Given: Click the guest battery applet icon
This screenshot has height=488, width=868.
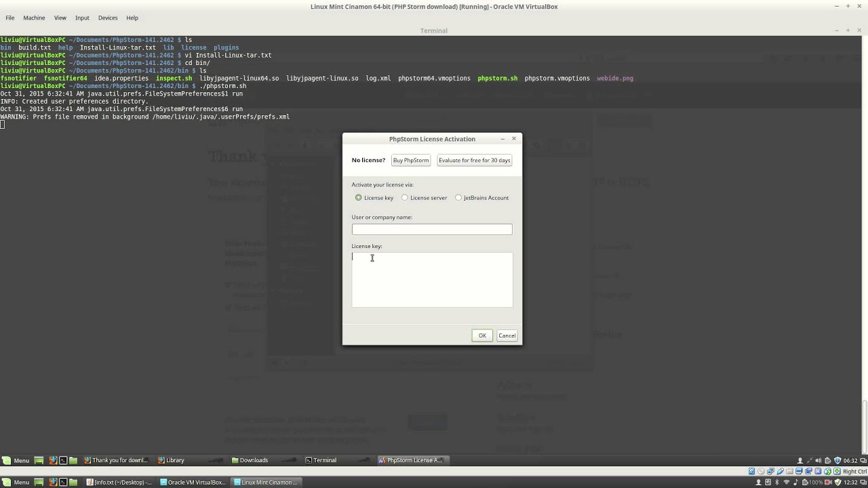Looking at the screenshot, I should coord(828,460).
